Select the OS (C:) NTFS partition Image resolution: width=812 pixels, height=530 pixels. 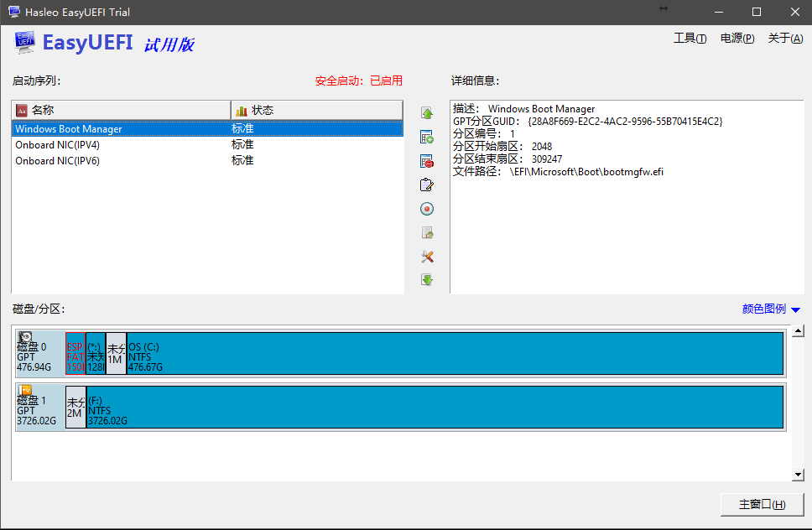[455, 354]
